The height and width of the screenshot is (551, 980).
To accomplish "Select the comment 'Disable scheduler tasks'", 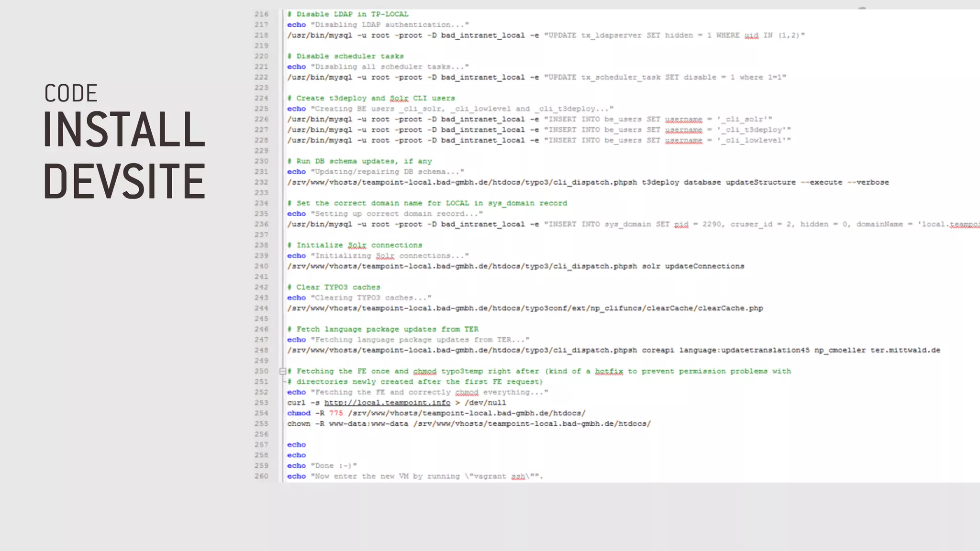I will click(345, 56).
